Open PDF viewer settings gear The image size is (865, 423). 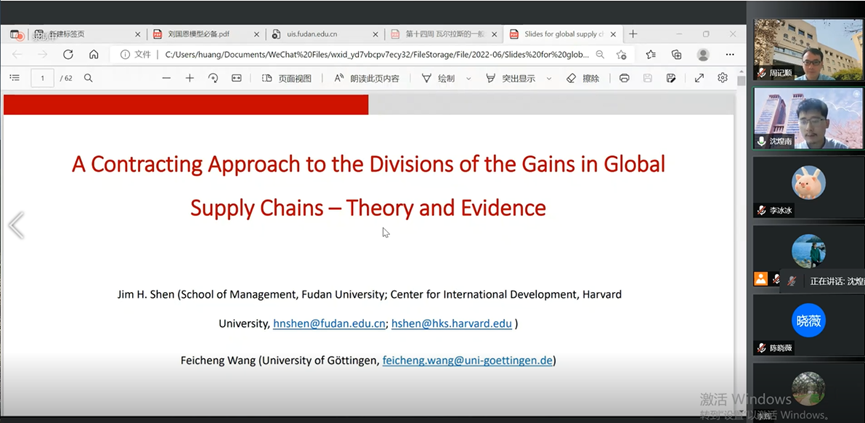[722, 77]
